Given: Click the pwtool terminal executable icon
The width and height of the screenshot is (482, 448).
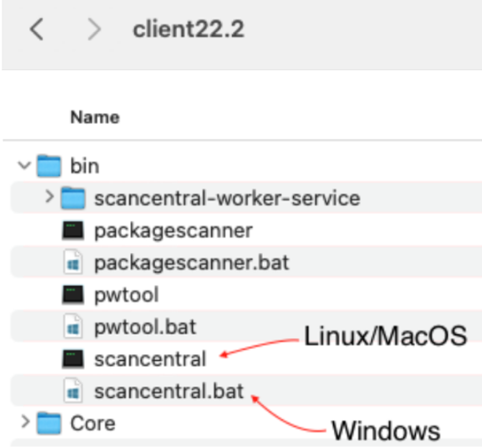Looking at the screenshot, I should click(x=73, y=295).
